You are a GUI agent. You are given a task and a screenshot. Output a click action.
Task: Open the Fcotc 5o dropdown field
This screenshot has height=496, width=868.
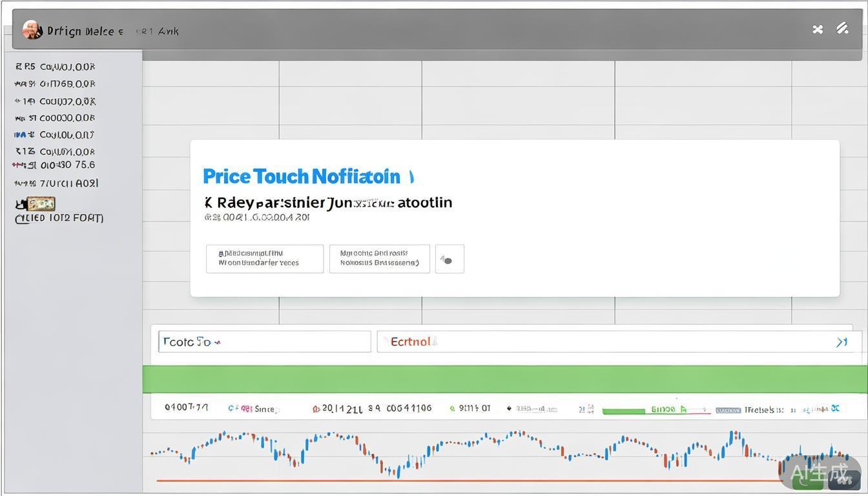[264, 342]
